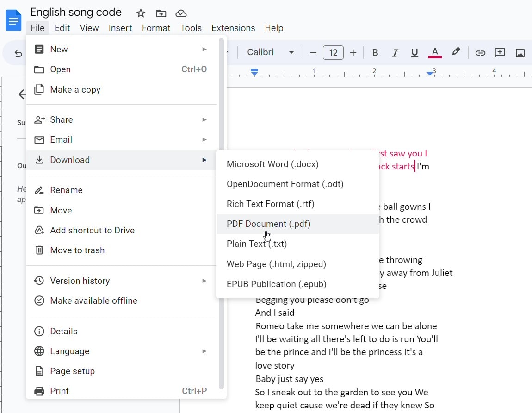
Task: Toggle underline formatting
Action: point(414,52)
